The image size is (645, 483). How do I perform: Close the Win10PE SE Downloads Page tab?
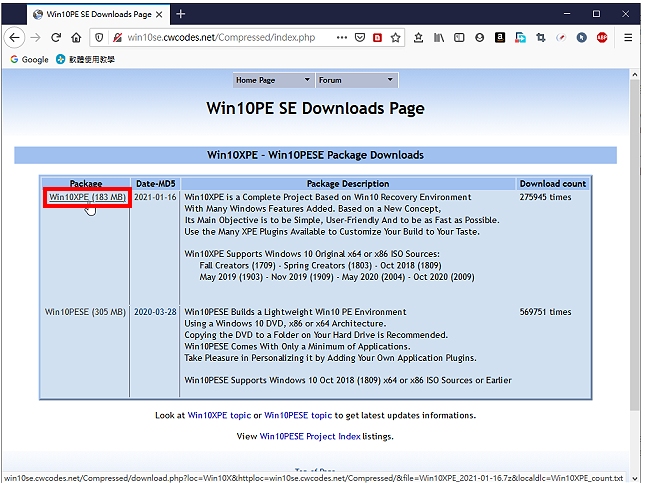click(x=159, y=14)
